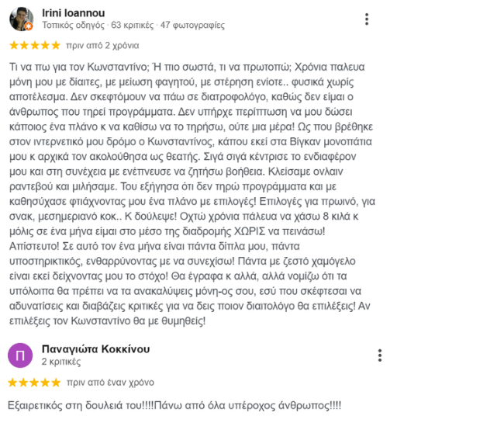Open the Παναγιώτα Κοκκίνου reviewer name link

point(95,348)
